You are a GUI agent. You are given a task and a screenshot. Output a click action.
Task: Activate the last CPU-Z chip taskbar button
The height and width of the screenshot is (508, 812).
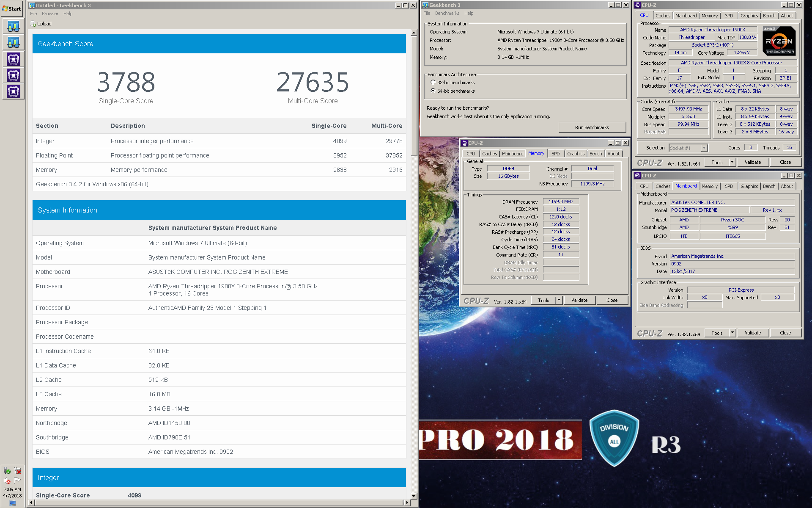click(13, 91)
